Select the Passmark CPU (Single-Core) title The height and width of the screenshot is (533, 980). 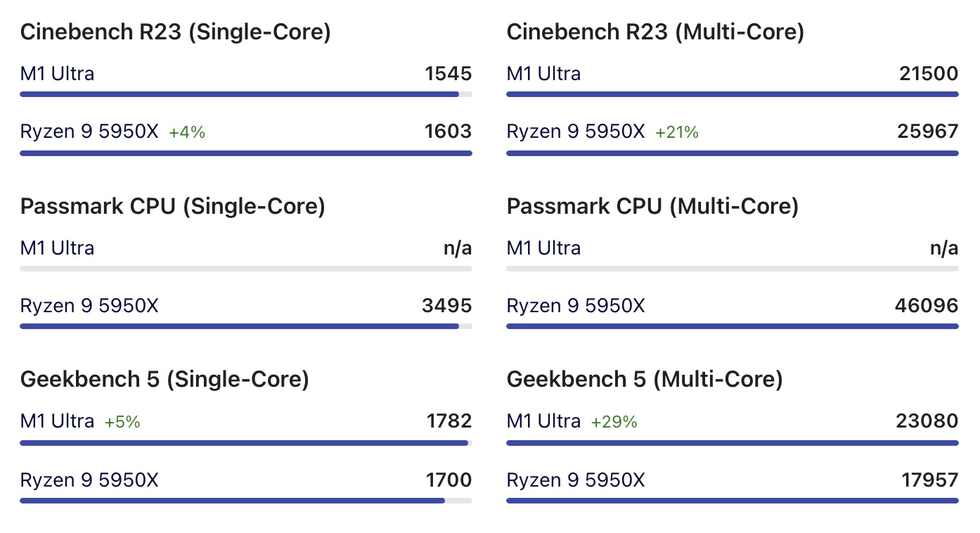pos(172,206)
